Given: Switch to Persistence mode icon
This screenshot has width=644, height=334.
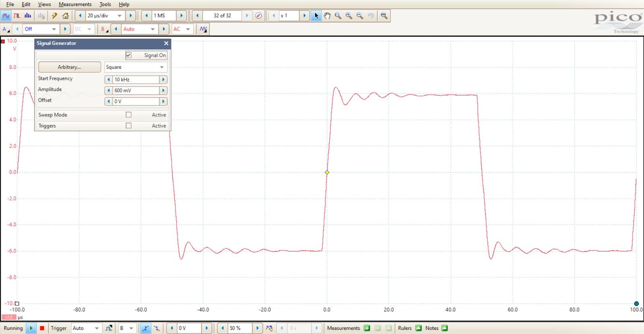Looking at the screenshot, I should coord(17,16).
